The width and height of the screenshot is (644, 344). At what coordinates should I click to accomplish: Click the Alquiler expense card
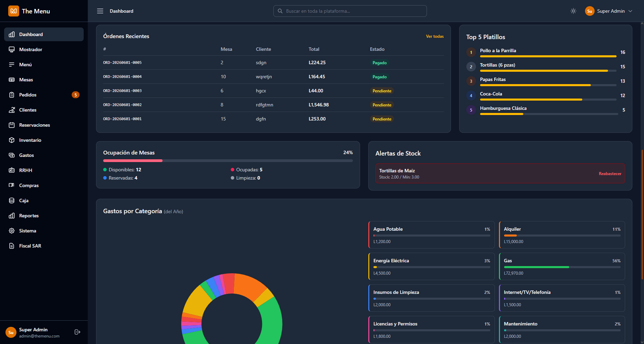(x=562, y=235)
